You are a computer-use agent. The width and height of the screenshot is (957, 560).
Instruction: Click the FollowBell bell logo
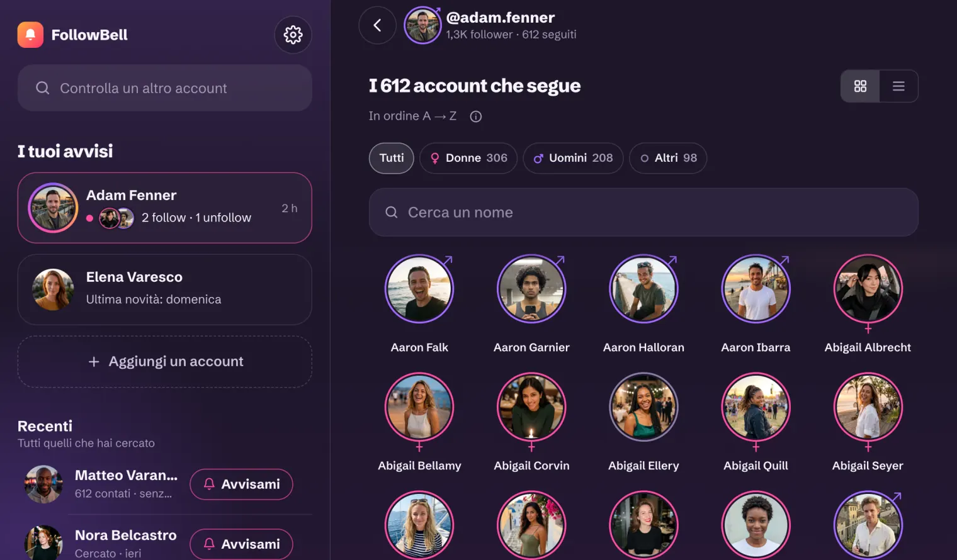point(30,35)
